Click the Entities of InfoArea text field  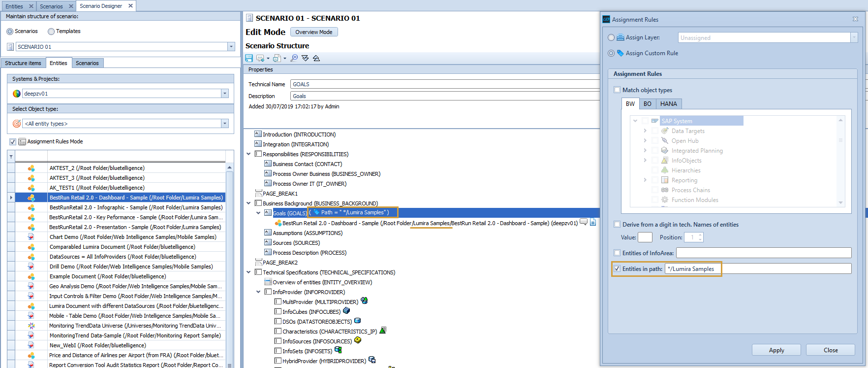[763, 253]
